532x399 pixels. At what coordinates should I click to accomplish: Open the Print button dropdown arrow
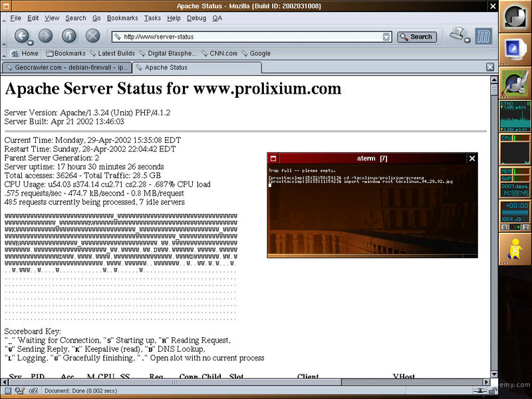tap(467, 40)
